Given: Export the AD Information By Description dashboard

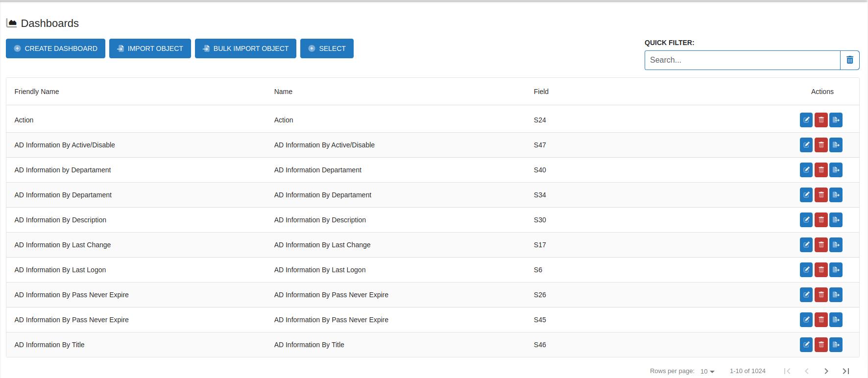Looking at the screenshot, I should (x=836, y=220).
